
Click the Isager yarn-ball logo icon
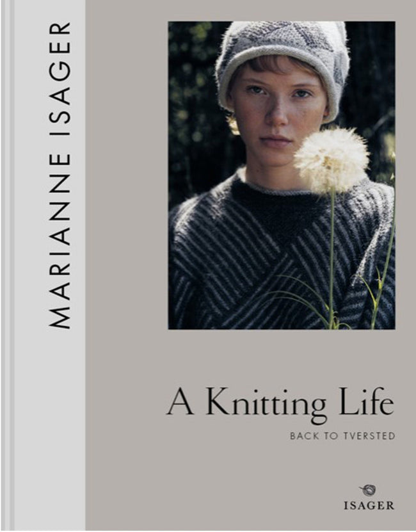point(368,490)
